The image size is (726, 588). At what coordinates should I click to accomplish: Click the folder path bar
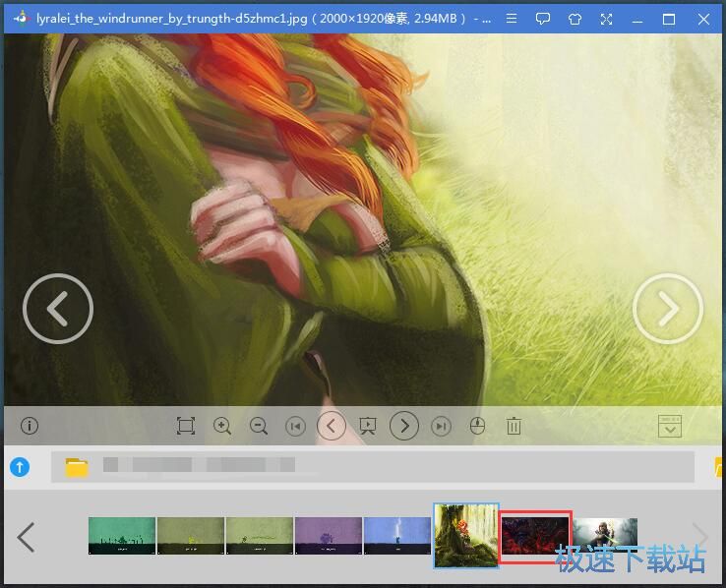click(x=374, y=467)
